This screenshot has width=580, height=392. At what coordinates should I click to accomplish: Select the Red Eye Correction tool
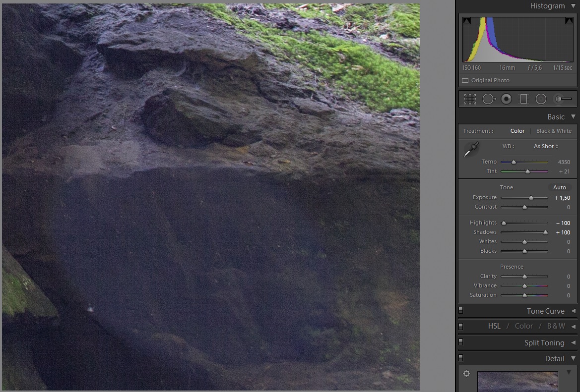pos(507,99)
